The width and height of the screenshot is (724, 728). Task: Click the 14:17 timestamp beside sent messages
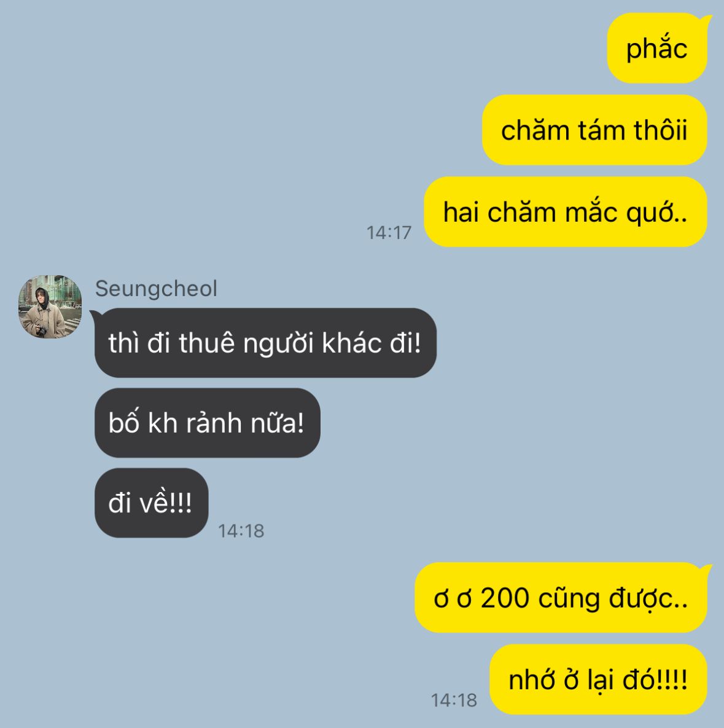(x=389, y=233)
